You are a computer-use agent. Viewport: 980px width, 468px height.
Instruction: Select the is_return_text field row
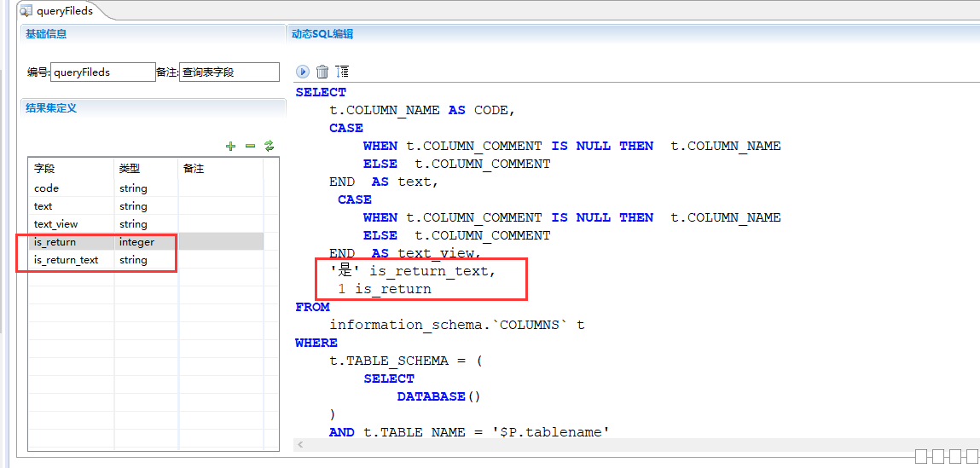[x=72, y=260]
